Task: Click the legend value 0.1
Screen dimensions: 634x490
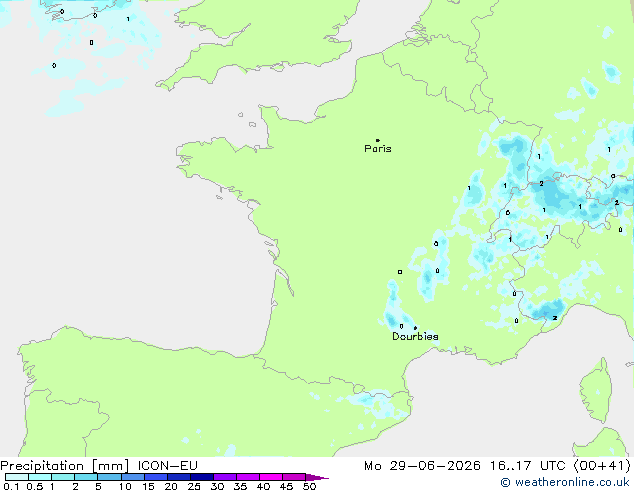Action: [x=11, y=486]
